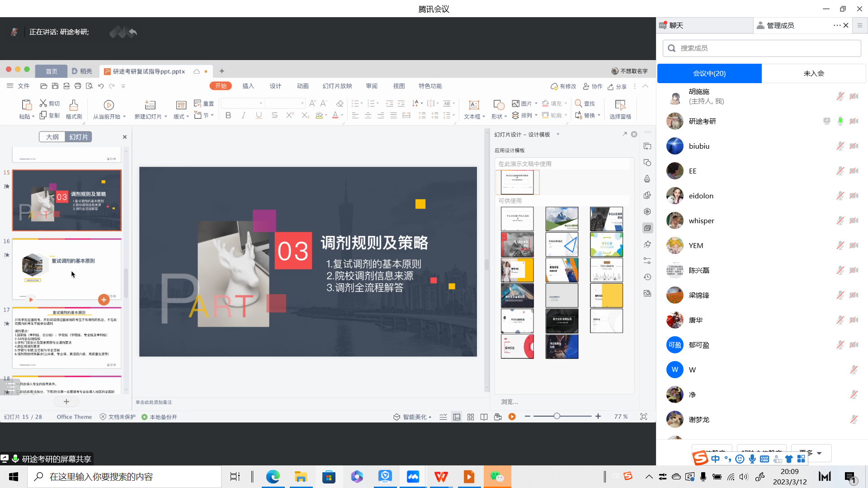
Task: Click the 形状 shapes icon
Action: coord(499,105)
